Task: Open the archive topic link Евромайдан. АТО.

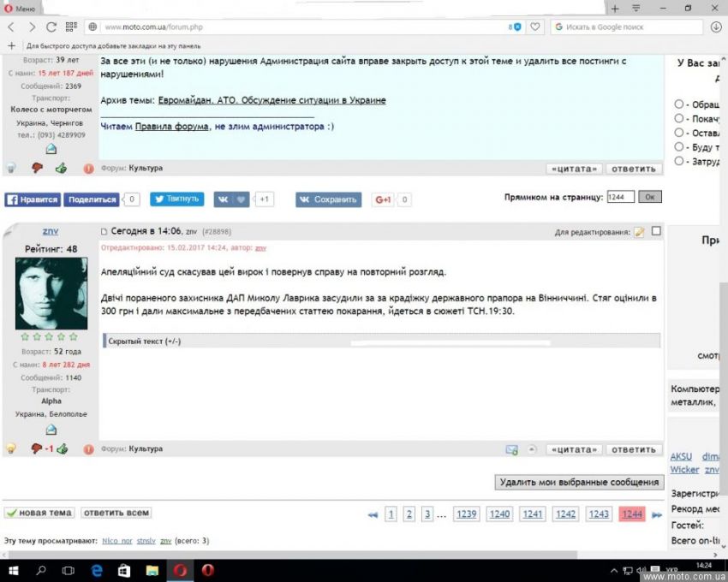Action: (272, 100)
